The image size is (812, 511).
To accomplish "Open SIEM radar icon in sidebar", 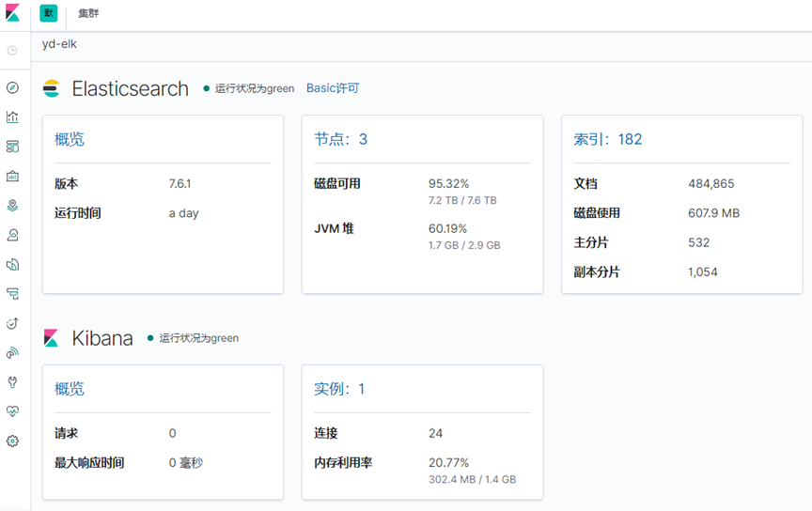I will [12, 353].
